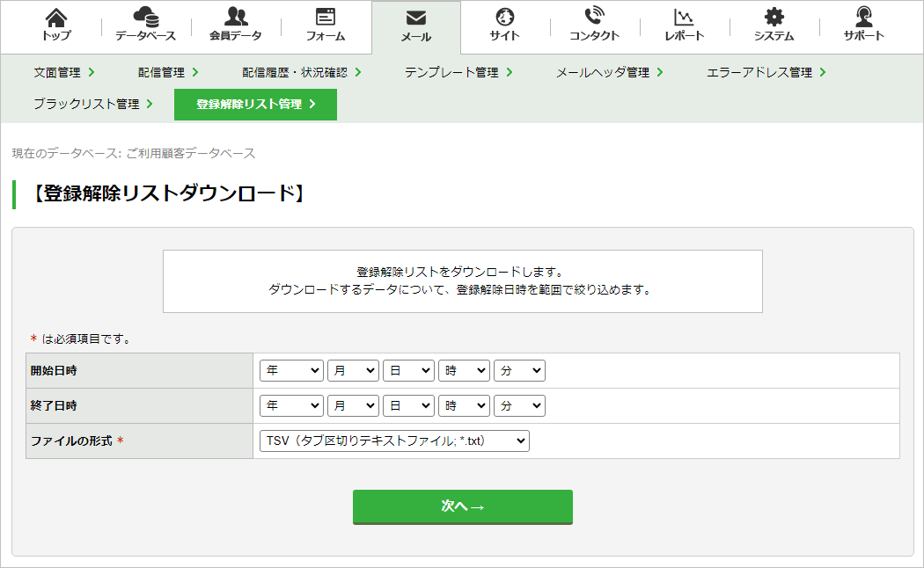Open 配信履歴・状況確認 submenu

[x=301, y=72]
